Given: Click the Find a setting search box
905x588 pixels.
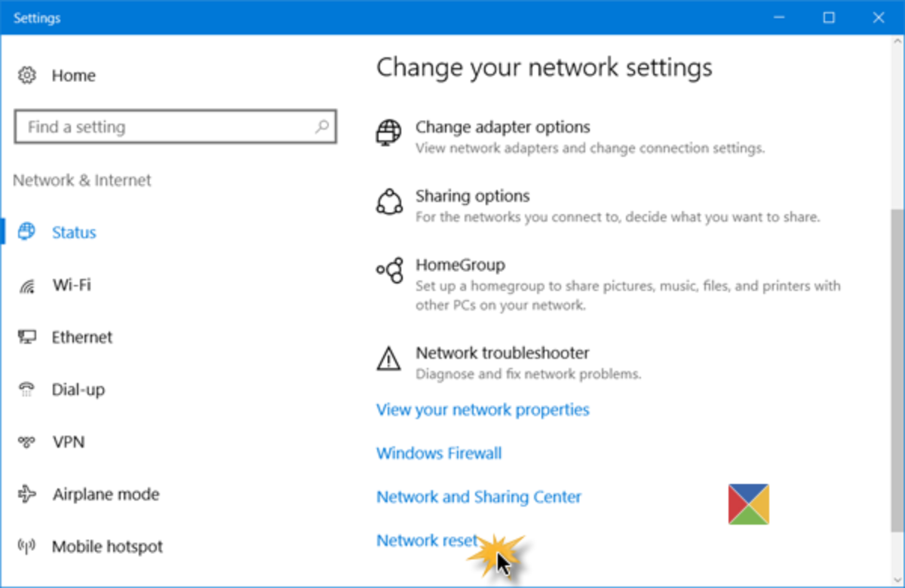Looking at the screenshot, I should pos(166,127).
